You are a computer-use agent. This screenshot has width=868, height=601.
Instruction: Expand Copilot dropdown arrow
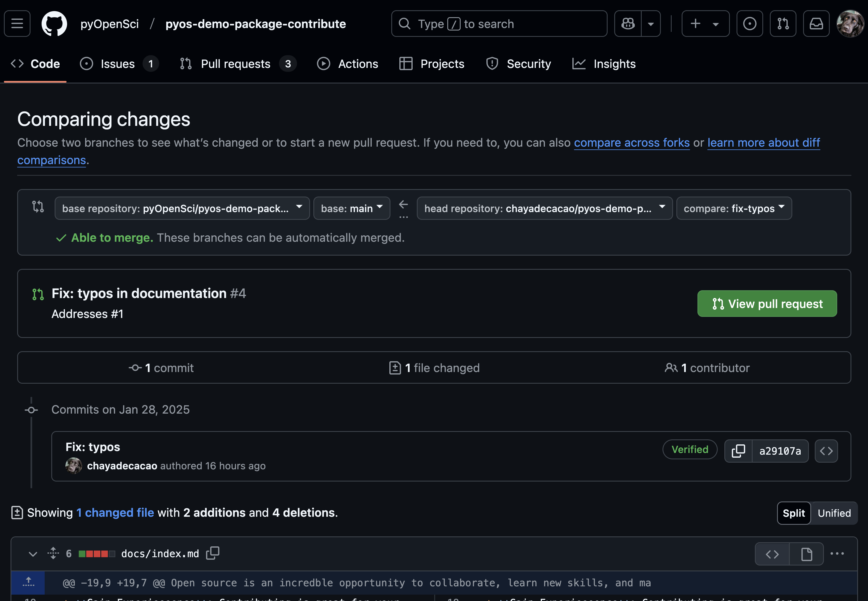pyautogui.click(x=651, y=24)
